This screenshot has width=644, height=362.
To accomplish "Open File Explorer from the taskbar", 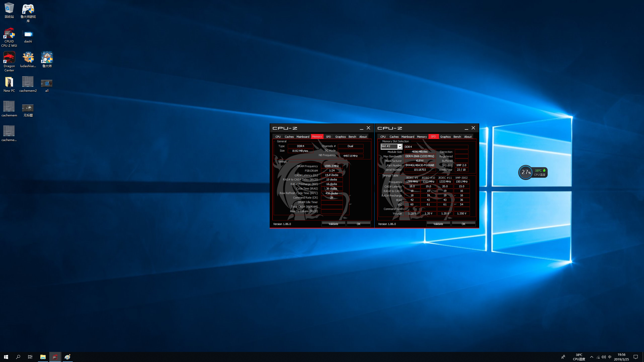I will (x=43, y=357).
